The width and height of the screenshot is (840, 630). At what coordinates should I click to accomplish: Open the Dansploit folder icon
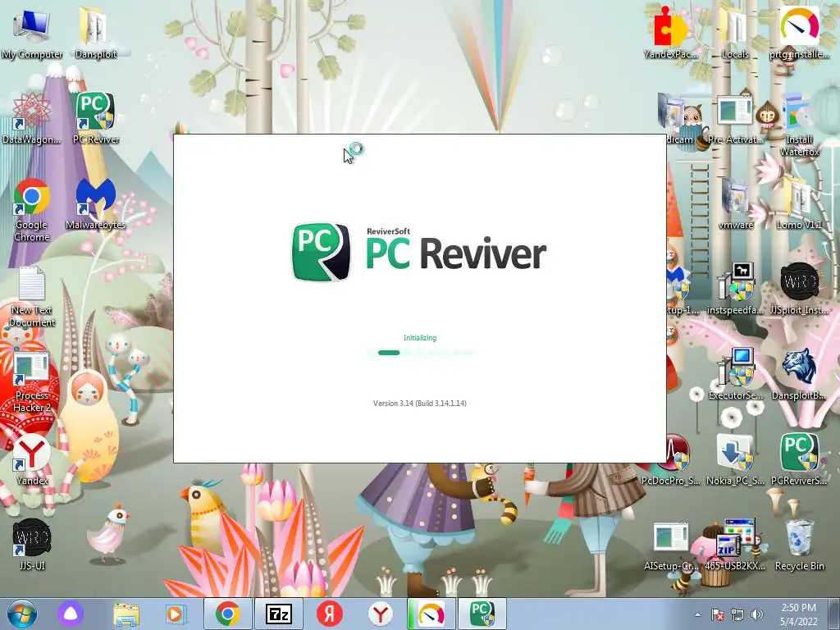pos(95,34)
